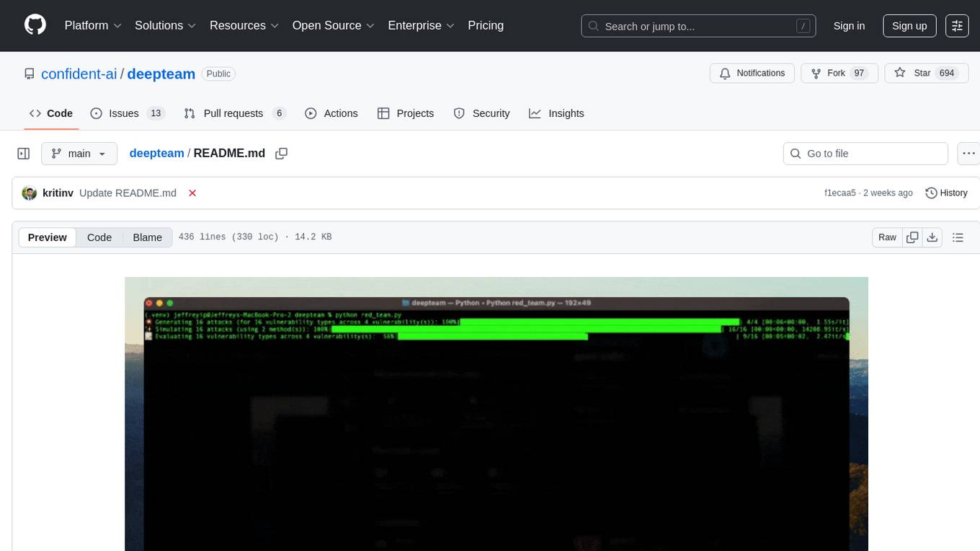
Task: Click the Notifications bell button
Action: (752, 74)
